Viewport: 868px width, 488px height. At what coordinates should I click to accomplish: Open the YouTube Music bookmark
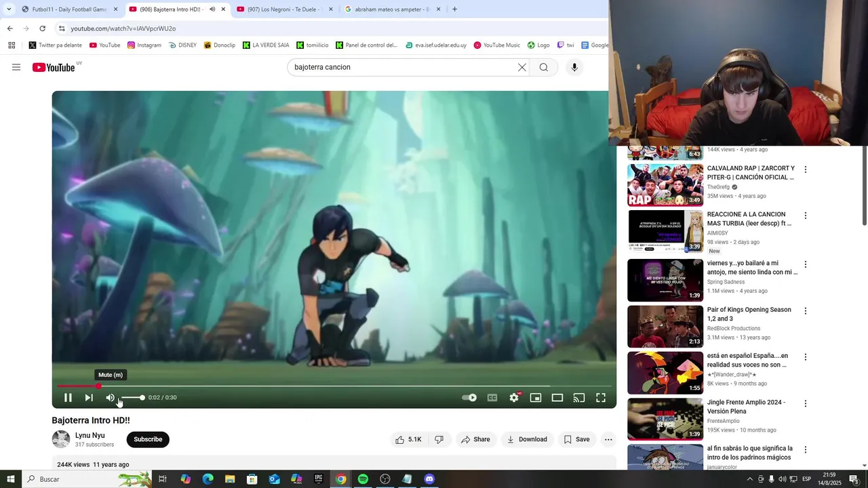497,45
